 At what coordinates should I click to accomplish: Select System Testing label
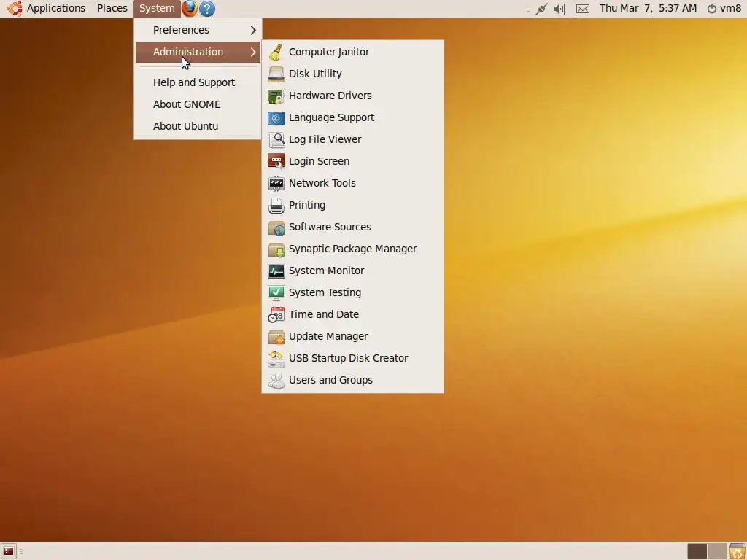(325, 293)
